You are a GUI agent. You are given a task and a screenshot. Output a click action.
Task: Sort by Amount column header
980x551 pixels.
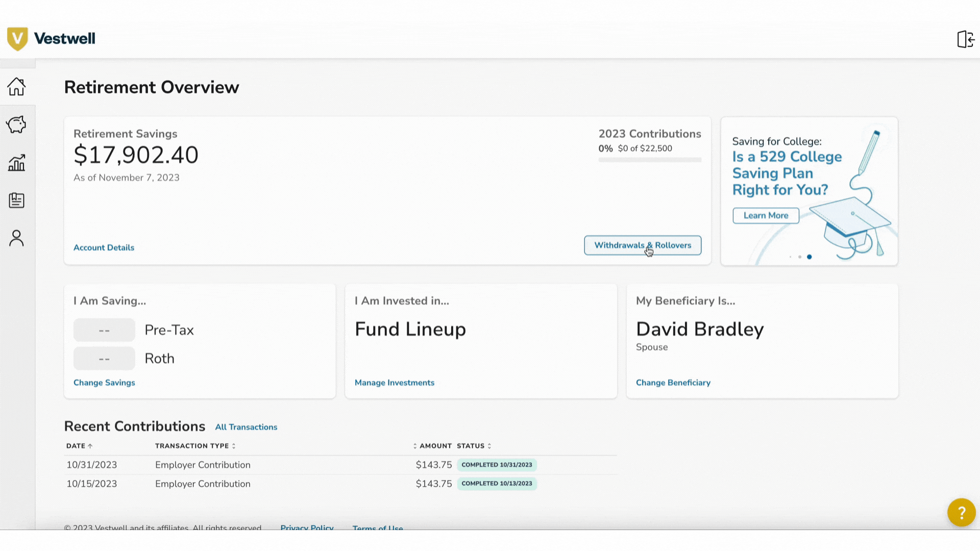[x=433, y=446]
